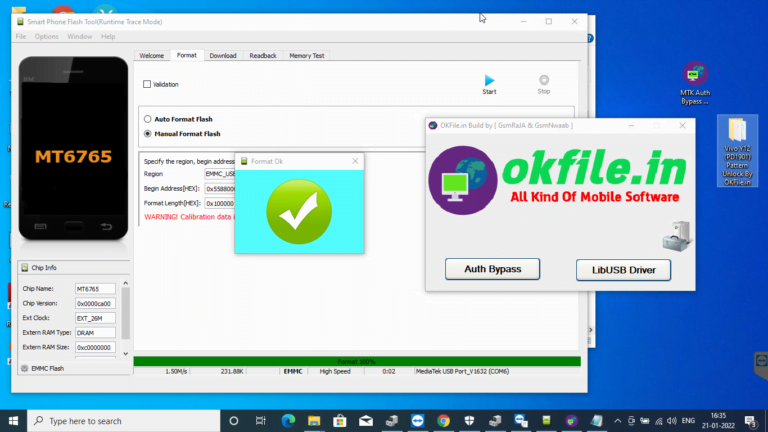Switch to the Welcome tab
The height and width of the screenshot is (432, 768).
pos(151,56)
